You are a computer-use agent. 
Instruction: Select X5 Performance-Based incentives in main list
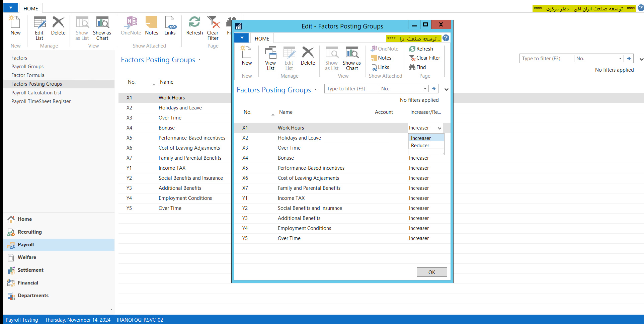click(175, 138)
